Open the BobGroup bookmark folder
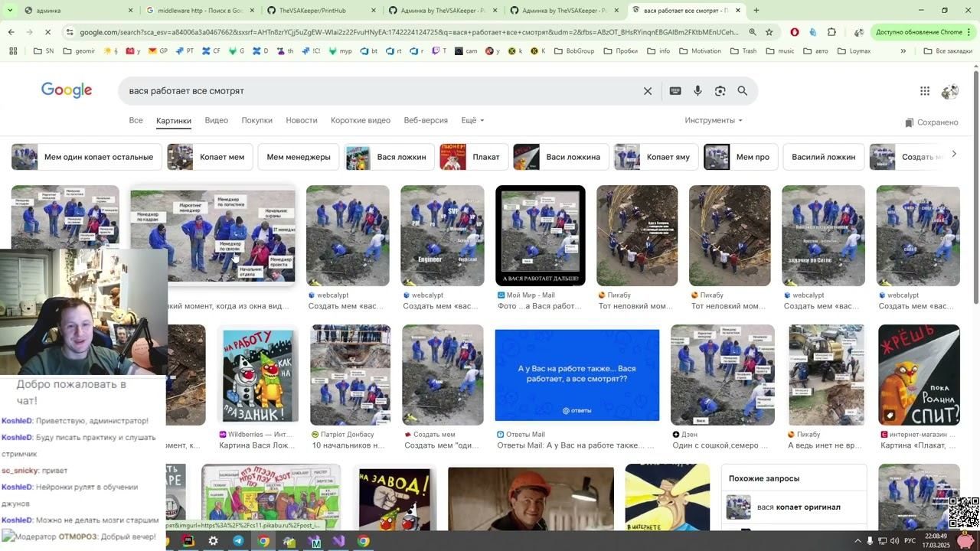Screen dimensions: 980x551 click(x=573, y=51)
